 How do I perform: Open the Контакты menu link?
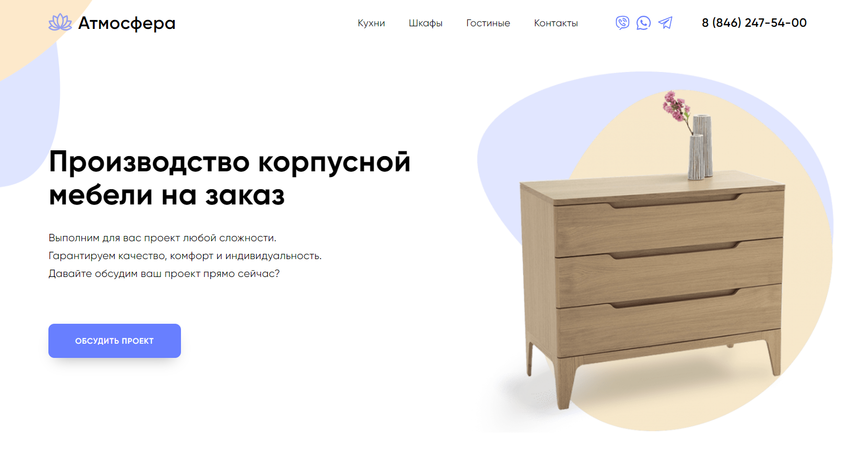pyautogui.click(x=556, y=23)
